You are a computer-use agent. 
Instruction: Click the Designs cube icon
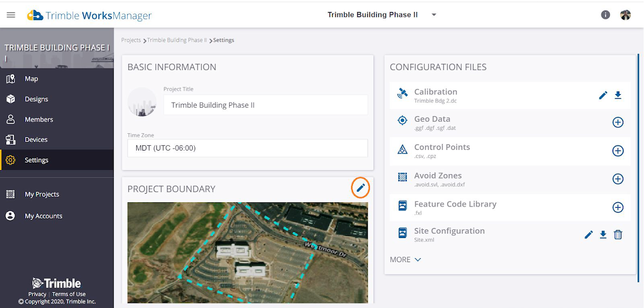pos(10,99)
